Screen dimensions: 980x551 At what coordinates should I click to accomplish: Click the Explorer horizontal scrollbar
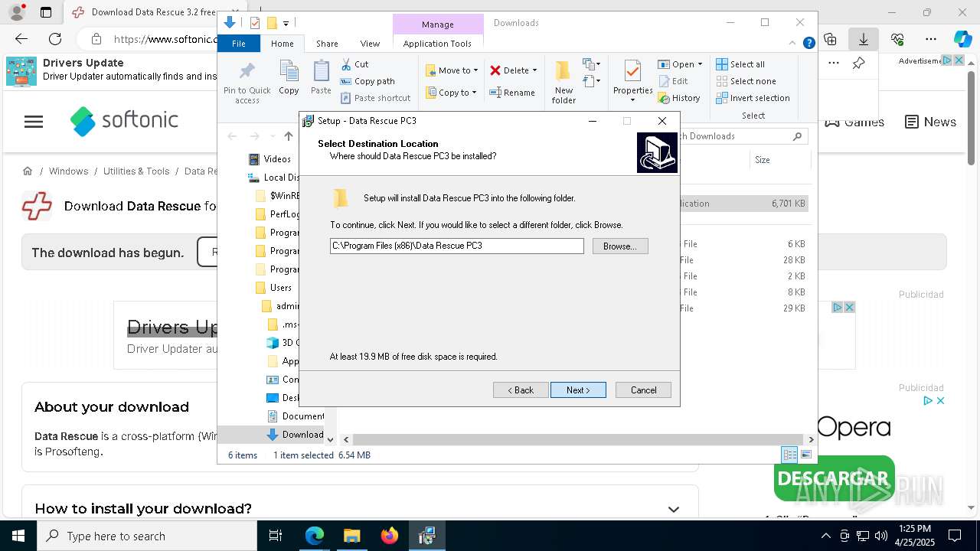pos(578,439)
